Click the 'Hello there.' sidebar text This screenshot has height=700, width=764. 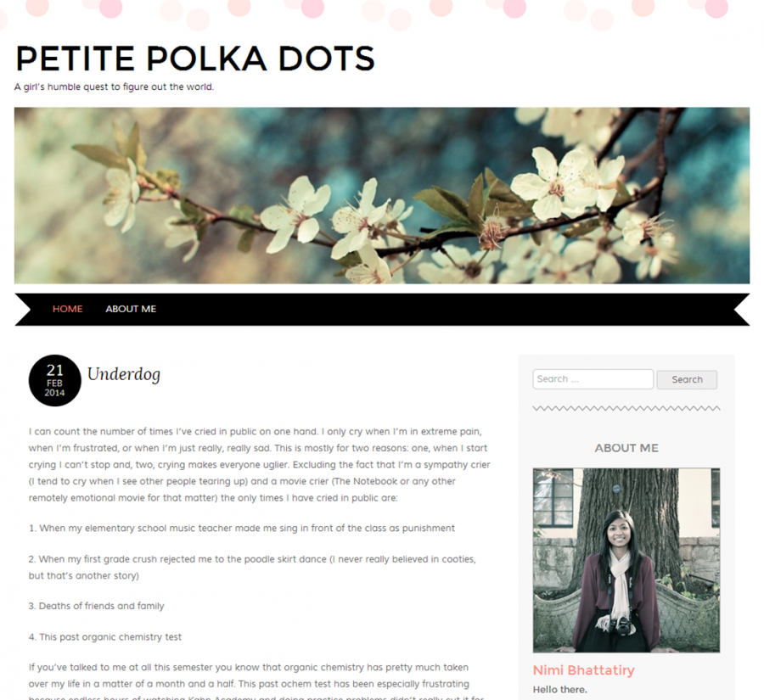pyautogui.click(x=560, y=690)
